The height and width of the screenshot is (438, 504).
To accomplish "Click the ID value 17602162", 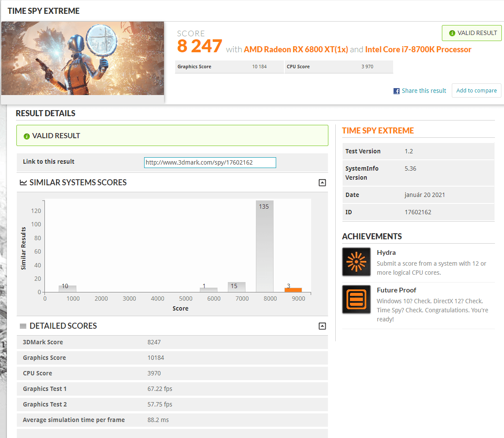I will click(418, 213).
